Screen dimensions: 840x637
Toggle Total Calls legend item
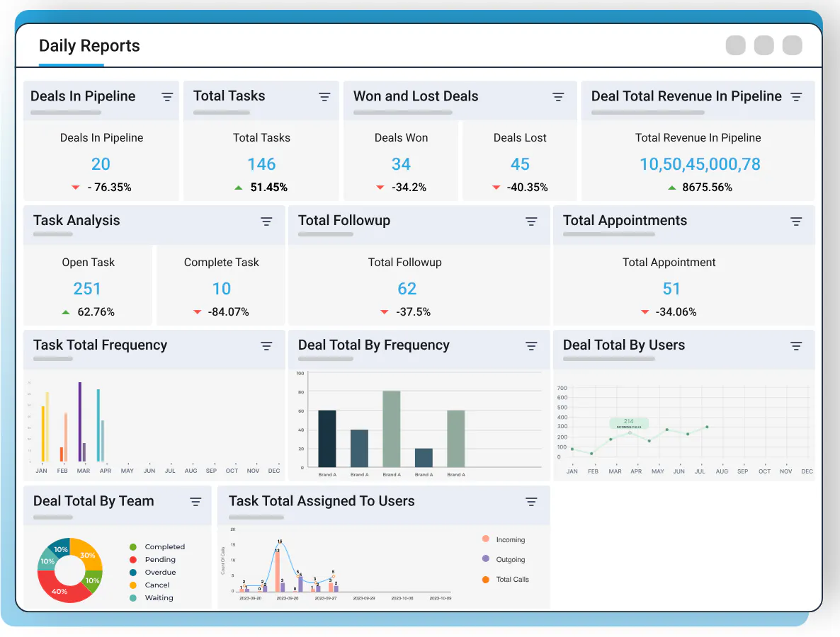click(505, 579)
